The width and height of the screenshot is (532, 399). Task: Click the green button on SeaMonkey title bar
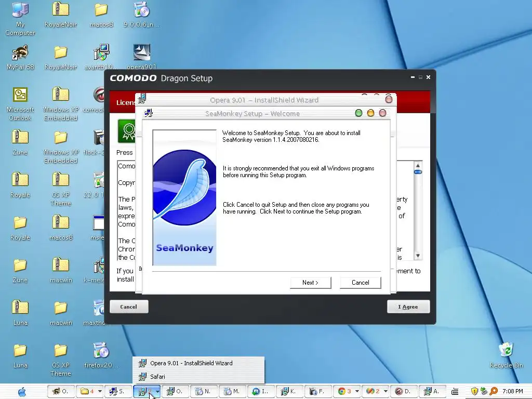(358, 113)
